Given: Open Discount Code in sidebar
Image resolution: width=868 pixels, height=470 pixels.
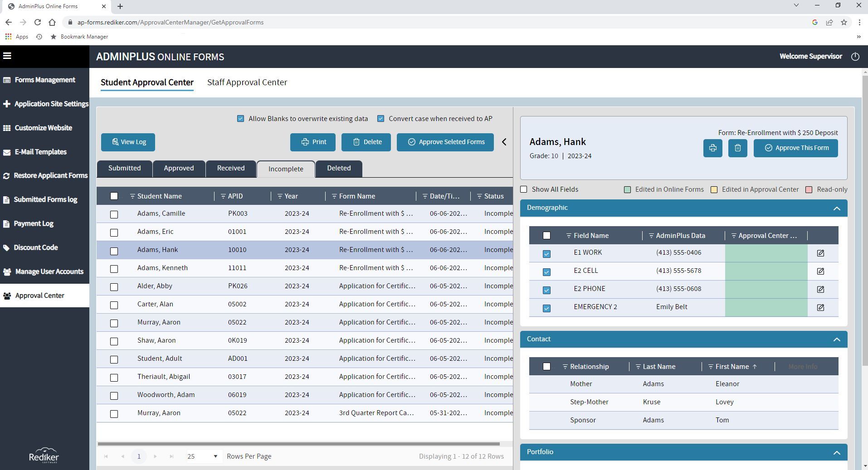Looking at the screenshot, I should click(x=44, y=247).
